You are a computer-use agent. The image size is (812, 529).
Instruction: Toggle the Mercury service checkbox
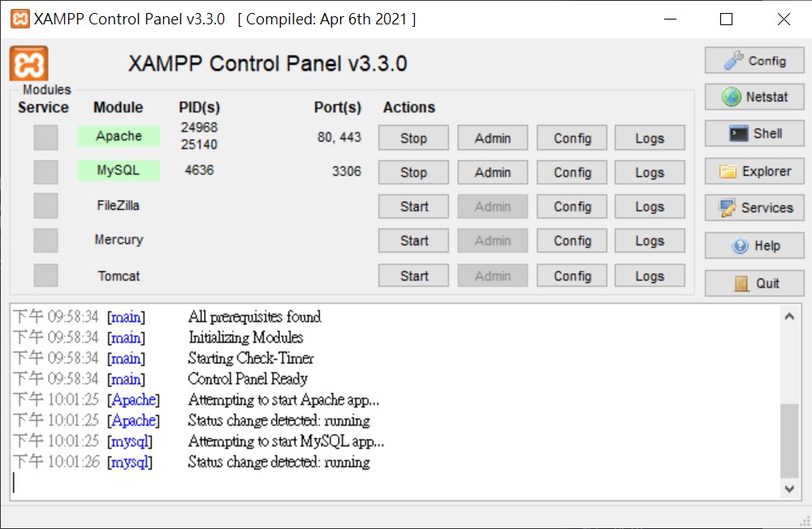(x=45, y=241)
